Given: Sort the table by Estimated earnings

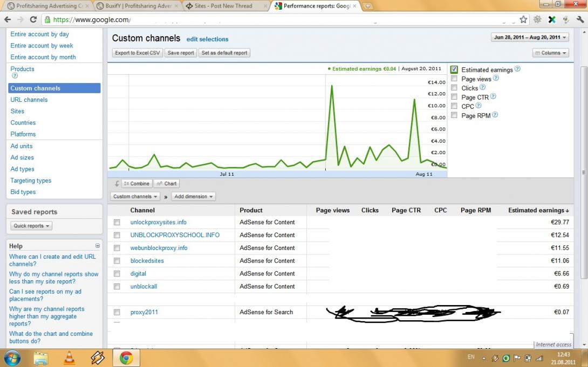Looking at the screenshot, I should pyautogui.click(x=538, y=210).
